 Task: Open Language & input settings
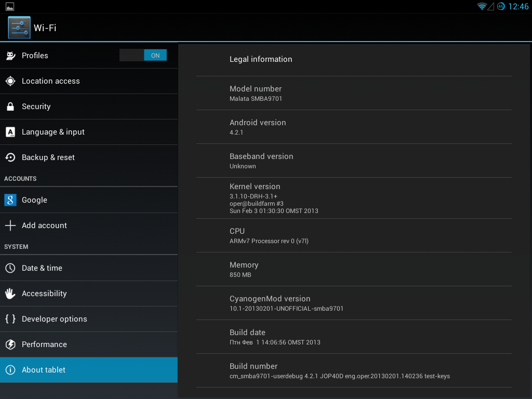pyautogui.click(x=89, y=132)
